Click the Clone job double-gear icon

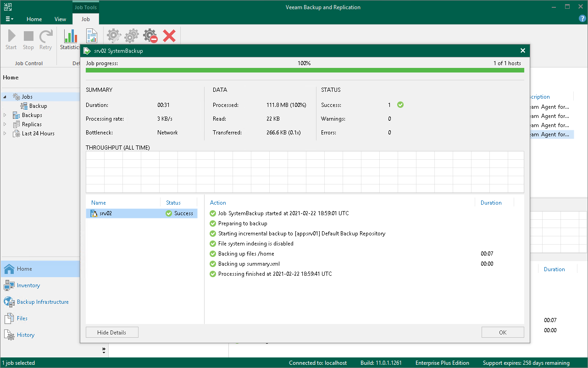pos(132,35)
